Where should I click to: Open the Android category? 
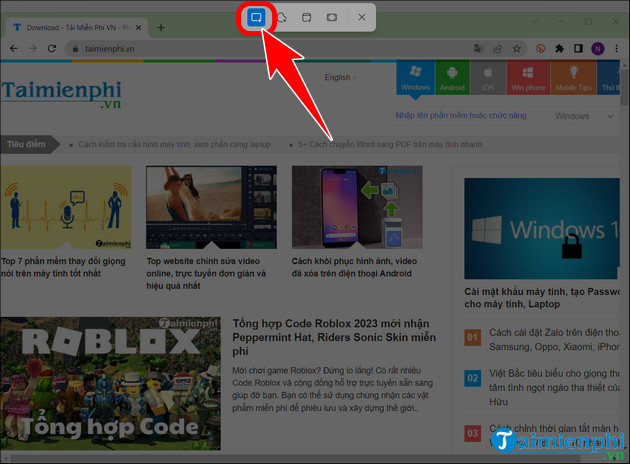[452, 78]
